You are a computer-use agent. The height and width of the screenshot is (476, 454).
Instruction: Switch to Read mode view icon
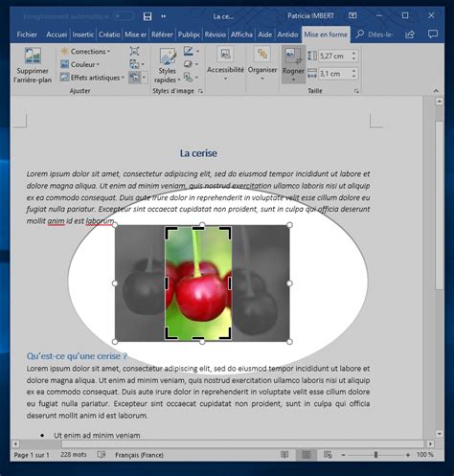pyautogui.click(x=284, y=455)
